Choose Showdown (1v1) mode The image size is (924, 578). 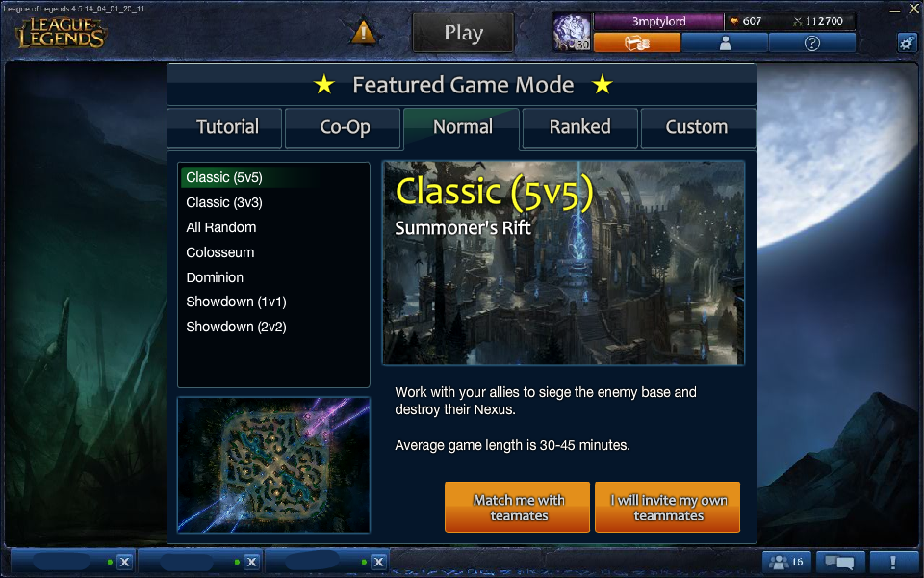236,302
